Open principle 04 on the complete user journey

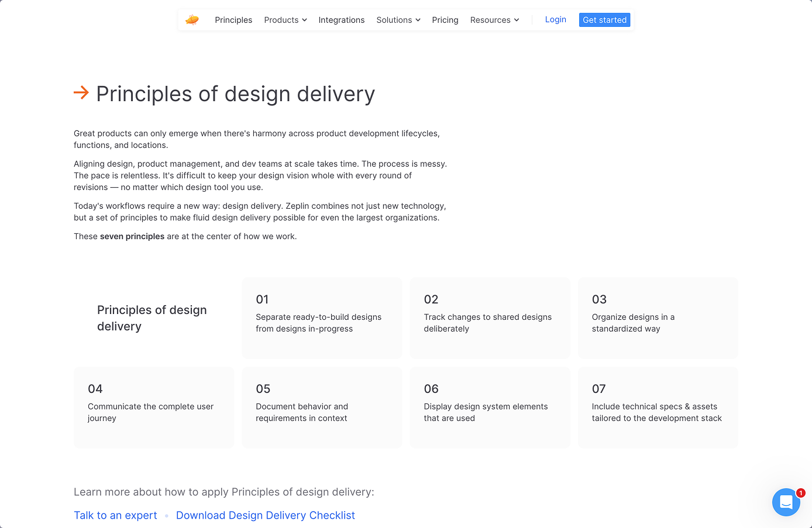153,407
